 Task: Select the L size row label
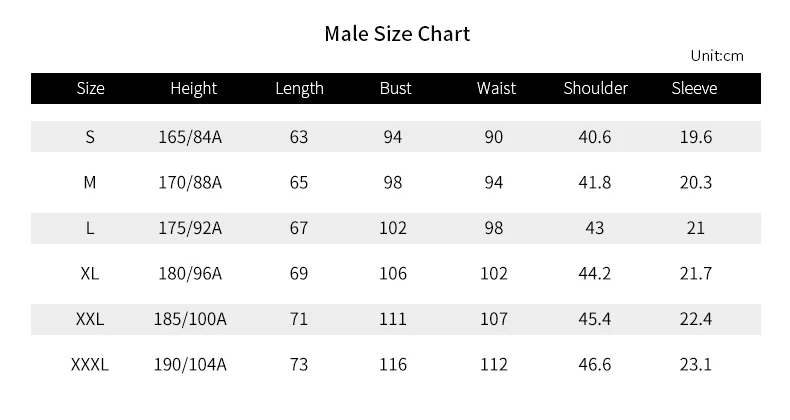pos(90,228)
